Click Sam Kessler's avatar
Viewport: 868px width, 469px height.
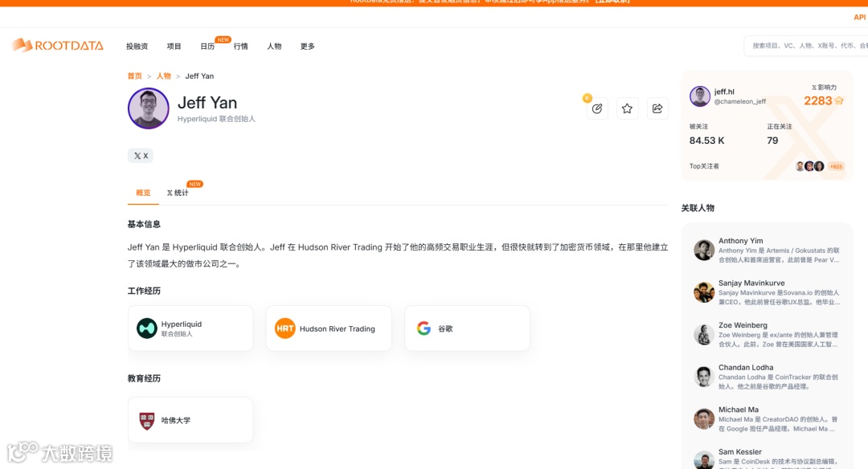click(x=703, y=460)
